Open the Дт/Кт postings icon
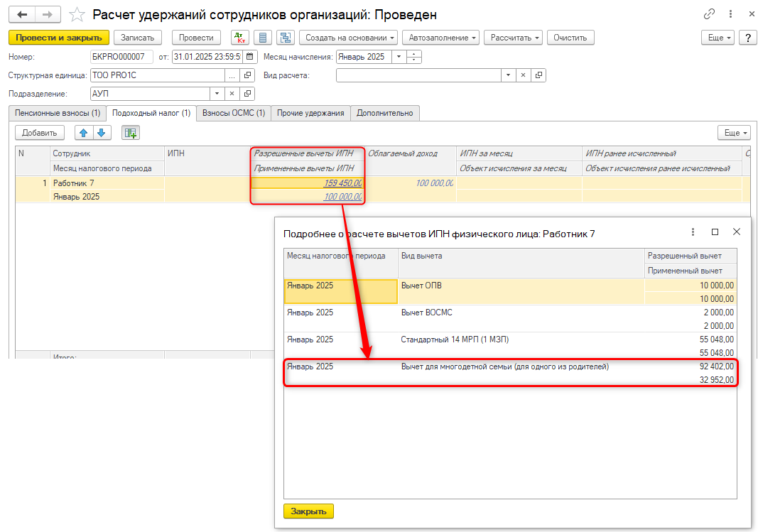The width and height of the screenshot is (758, 532). 239,38
